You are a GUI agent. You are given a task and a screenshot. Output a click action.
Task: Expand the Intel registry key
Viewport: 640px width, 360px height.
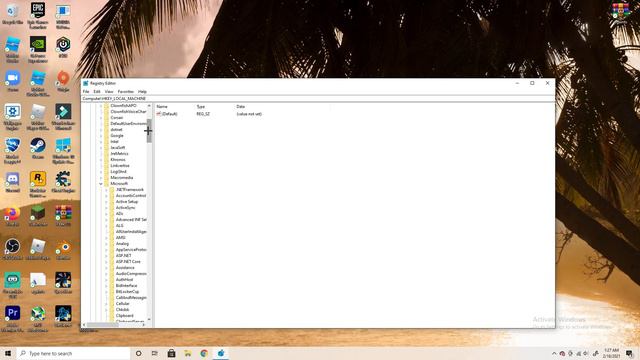click(101, 142)
